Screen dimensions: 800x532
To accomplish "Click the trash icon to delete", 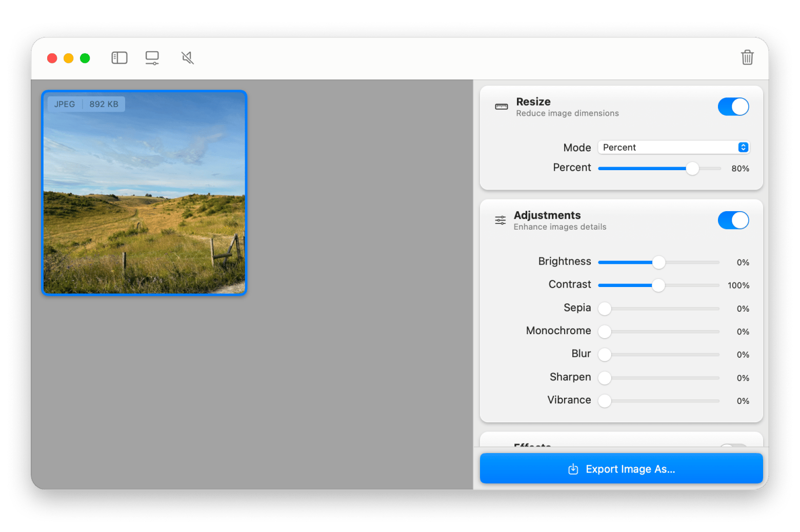I will [x=747, y=57].
